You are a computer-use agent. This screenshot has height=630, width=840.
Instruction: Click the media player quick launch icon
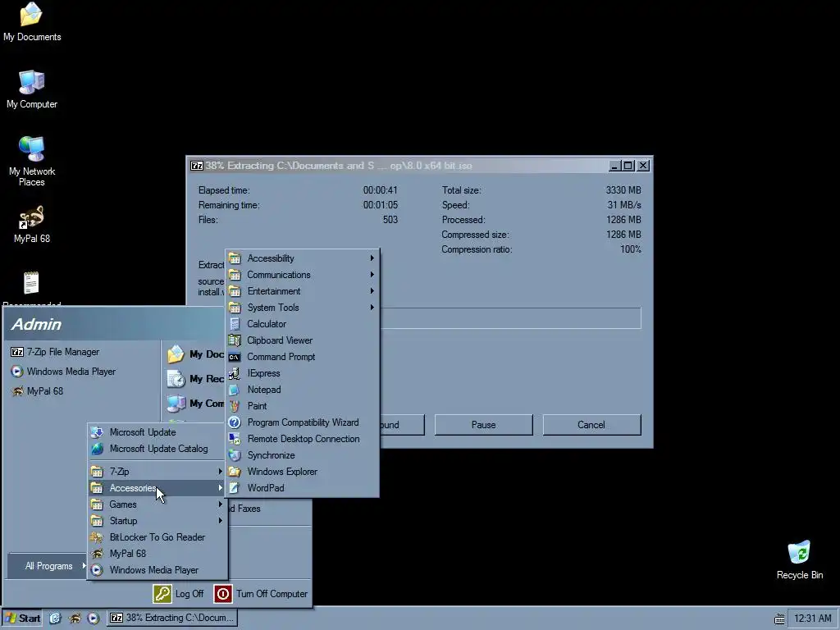click(94, 619)
